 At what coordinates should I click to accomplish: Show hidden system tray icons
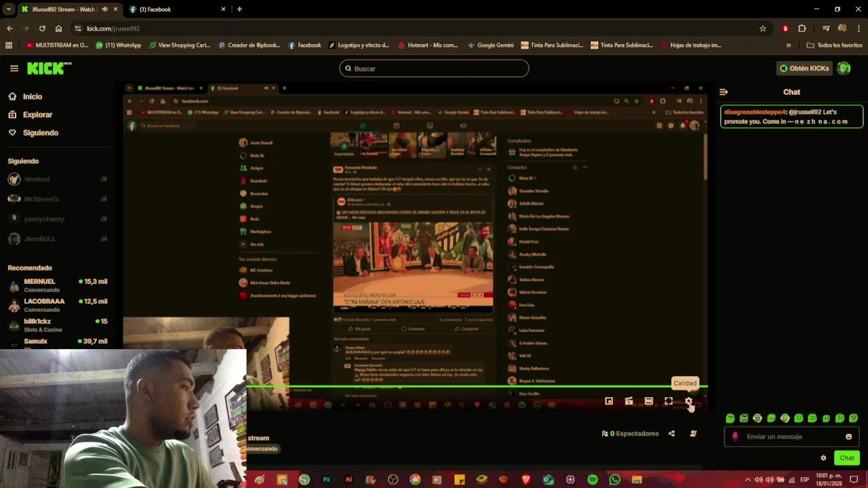[x=748, y=480]
